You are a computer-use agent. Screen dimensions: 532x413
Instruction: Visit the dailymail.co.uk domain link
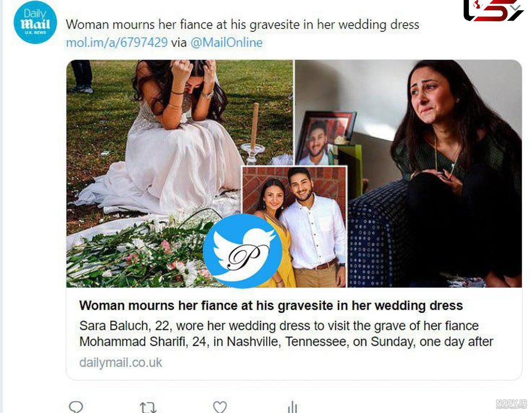click(121, 362)
